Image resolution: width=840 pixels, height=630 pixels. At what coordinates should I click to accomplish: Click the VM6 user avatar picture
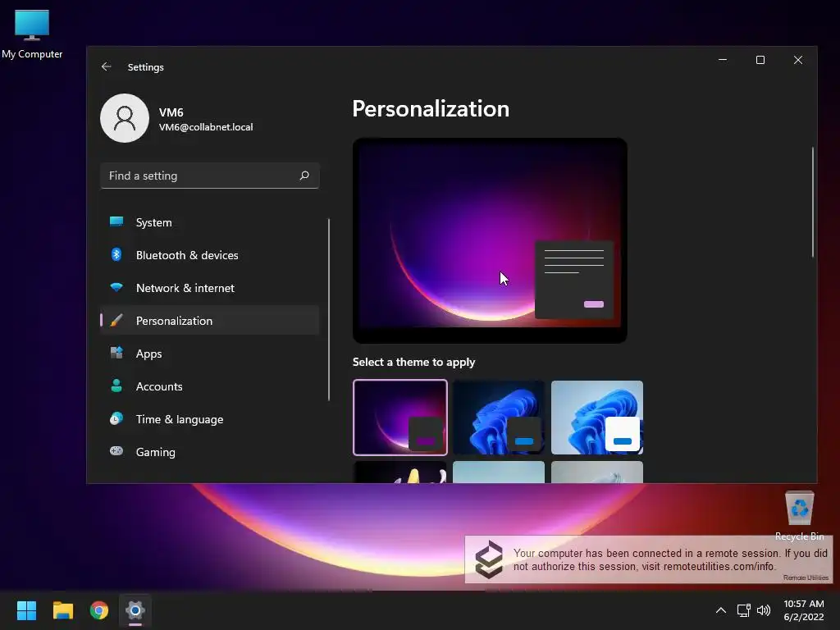point(125,118)
